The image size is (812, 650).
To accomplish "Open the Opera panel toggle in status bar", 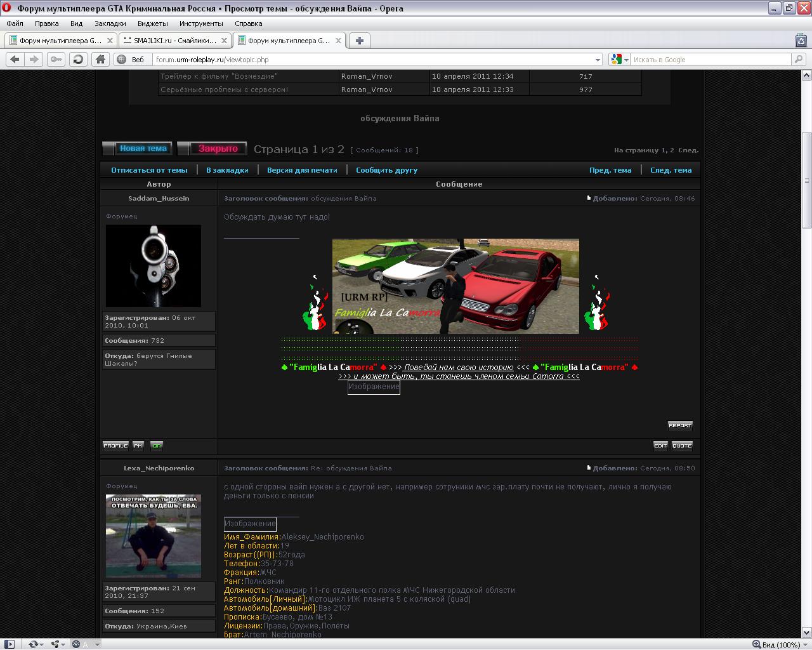I will click(x=8, y=644).
